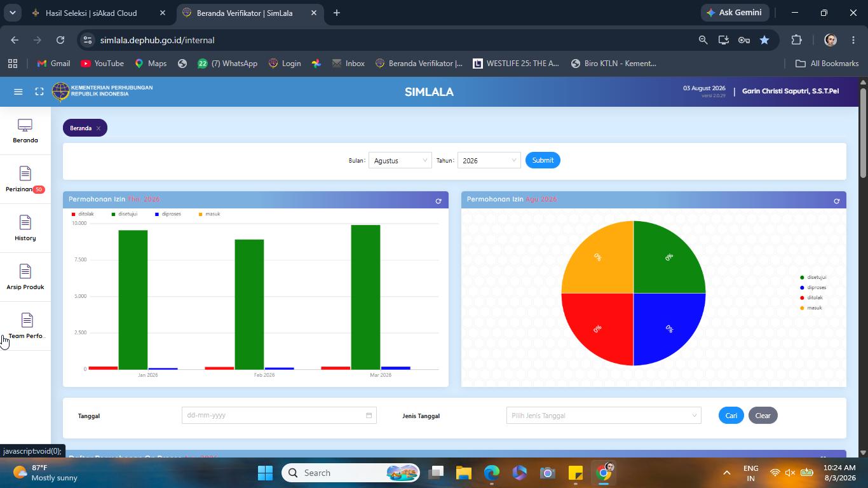This screenshot has width=868, height=488.
Task: Refresh the yearly bar chart panel
Action: [x=438, y=201]
